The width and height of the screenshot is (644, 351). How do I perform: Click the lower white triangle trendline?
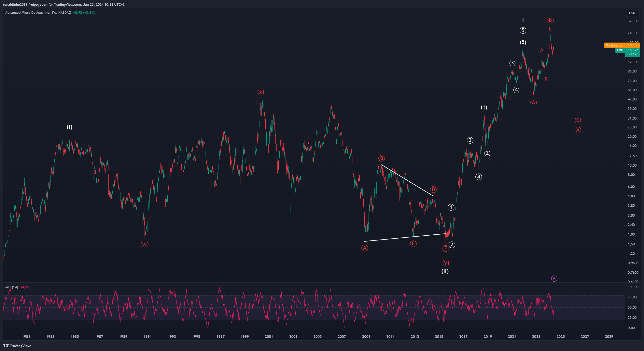405,237
